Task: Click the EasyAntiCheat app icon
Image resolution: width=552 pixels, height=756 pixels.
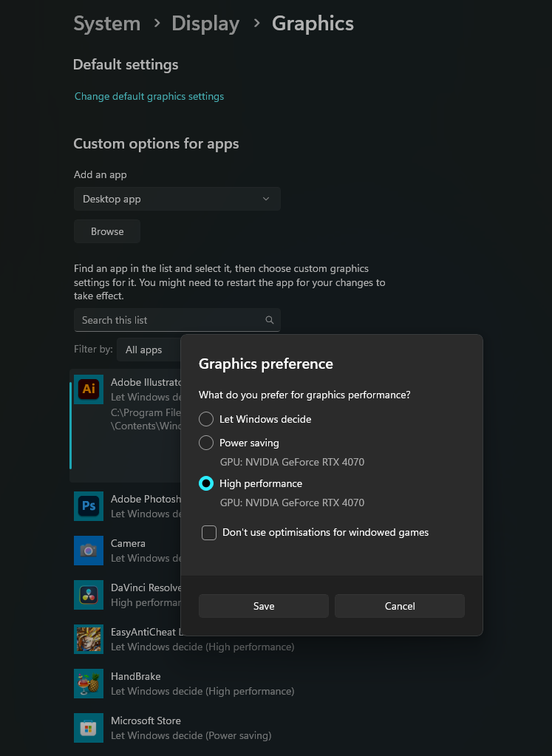Action: tap(89, 638)
